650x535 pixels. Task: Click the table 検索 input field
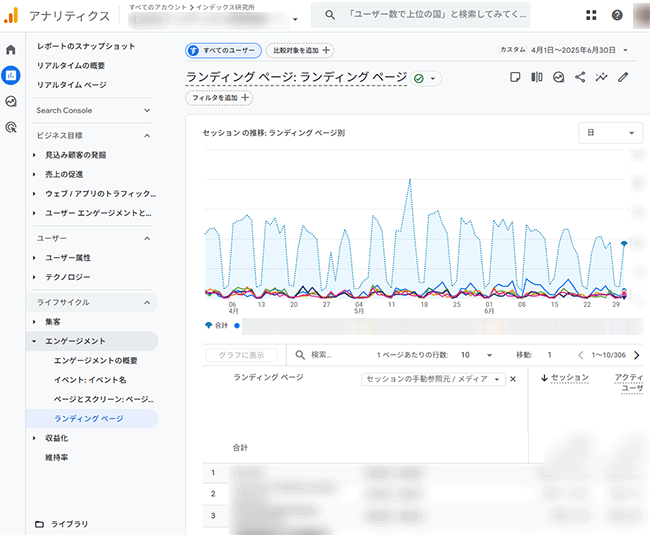click(x=321, y=355)
